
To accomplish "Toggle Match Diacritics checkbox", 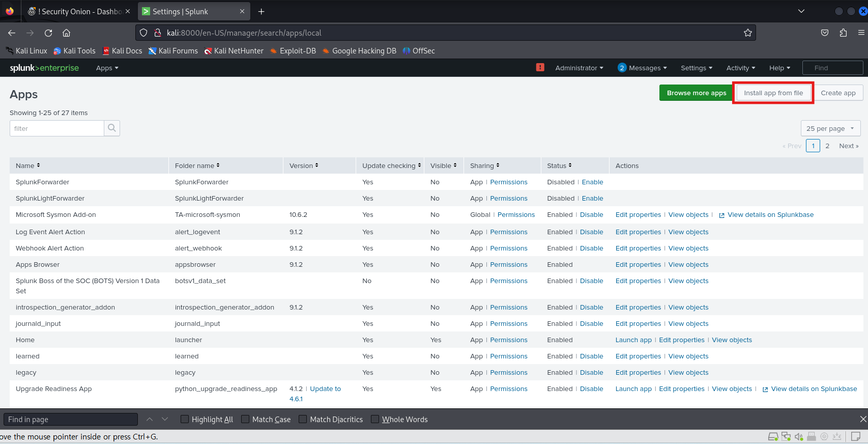I will (x=303, y=419).
